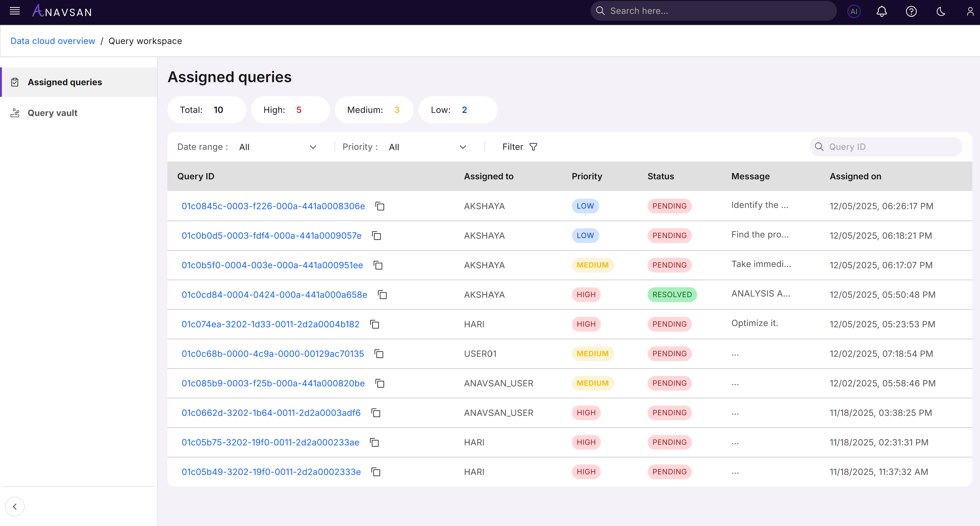The width and height of the screenshot is (980, 526).
Task: Copy query ID ending in 2d2a0004b182
Action: click(374, 325)
